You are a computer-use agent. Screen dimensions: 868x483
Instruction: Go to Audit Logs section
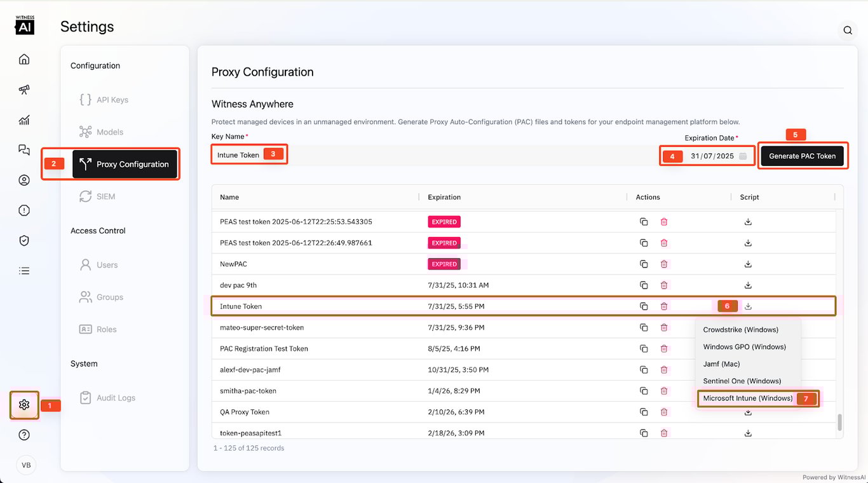click(x=116, y=398)
